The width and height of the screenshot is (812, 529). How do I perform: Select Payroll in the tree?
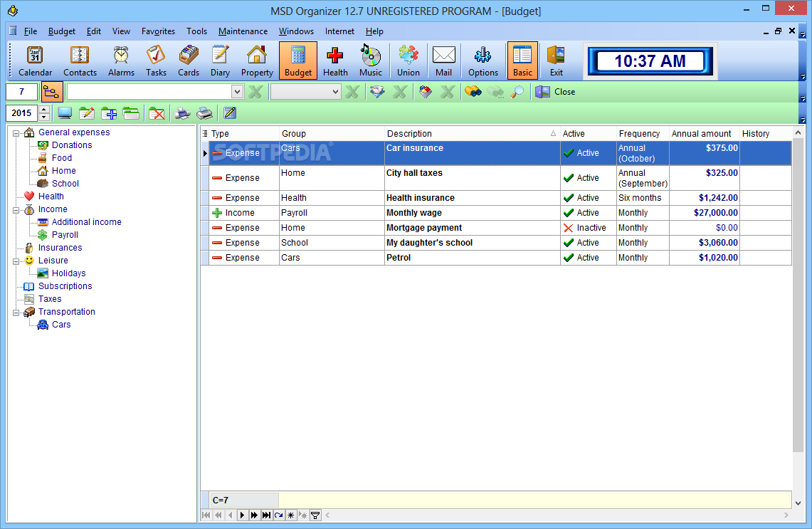(x=65, y=235)
